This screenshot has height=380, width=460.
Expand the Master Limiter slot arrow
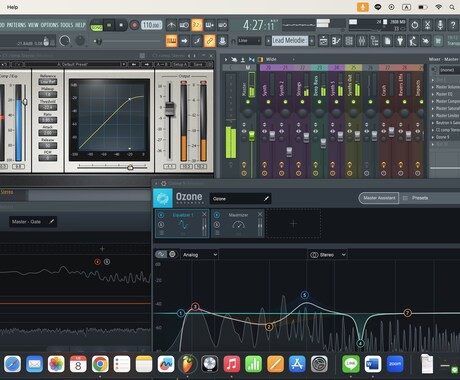pyautogui.click(x=433, y=116)
